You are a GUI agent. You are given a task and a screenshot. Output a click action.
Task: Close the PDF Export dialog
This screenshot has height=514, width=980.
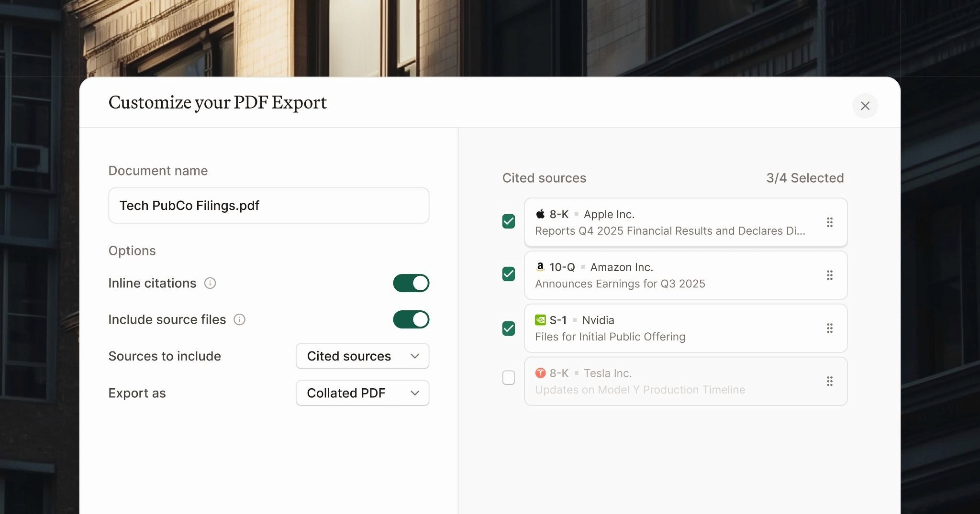pos(865,106)
